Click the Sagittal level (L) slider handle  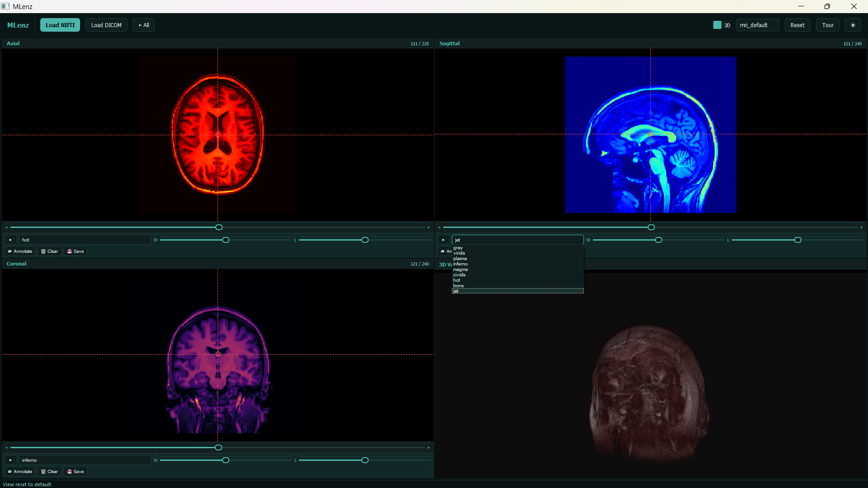(798, 240)
